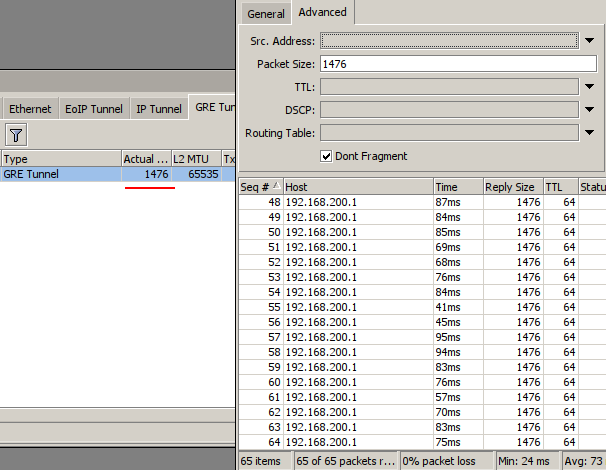Image resolution: width=606 pixels, height=470 pixels.
Task: Expand the DSCP dropdown arrow
Action: [x=589, y=110]
